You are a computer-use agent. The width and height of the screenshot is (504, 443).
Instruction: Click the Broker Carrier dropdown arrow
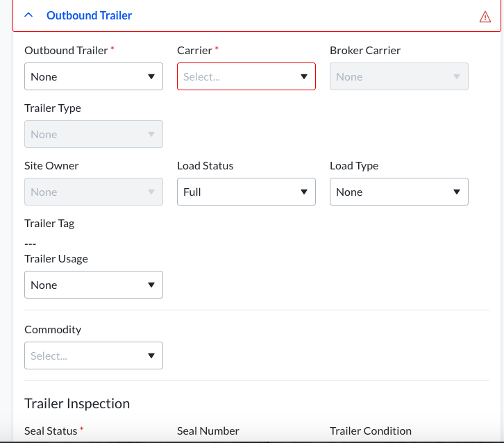tap(457, 76)
